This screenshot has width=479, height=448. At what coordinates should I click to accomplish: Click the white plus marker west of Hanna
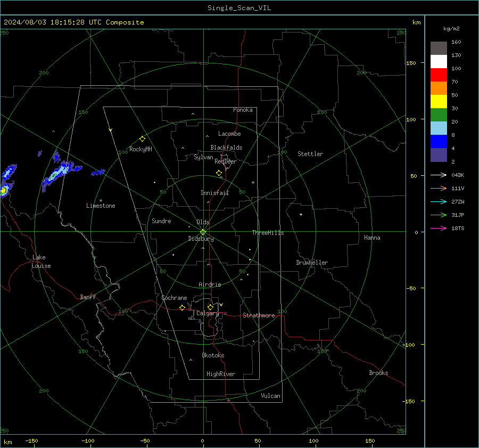[x=301, y=214]
